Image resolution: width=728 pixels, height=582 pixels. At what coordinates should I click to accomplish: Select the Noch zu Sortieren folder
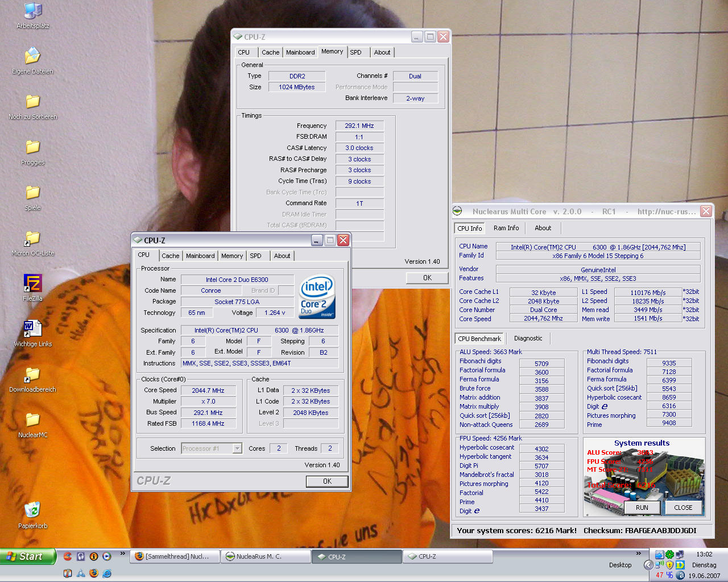32,106
